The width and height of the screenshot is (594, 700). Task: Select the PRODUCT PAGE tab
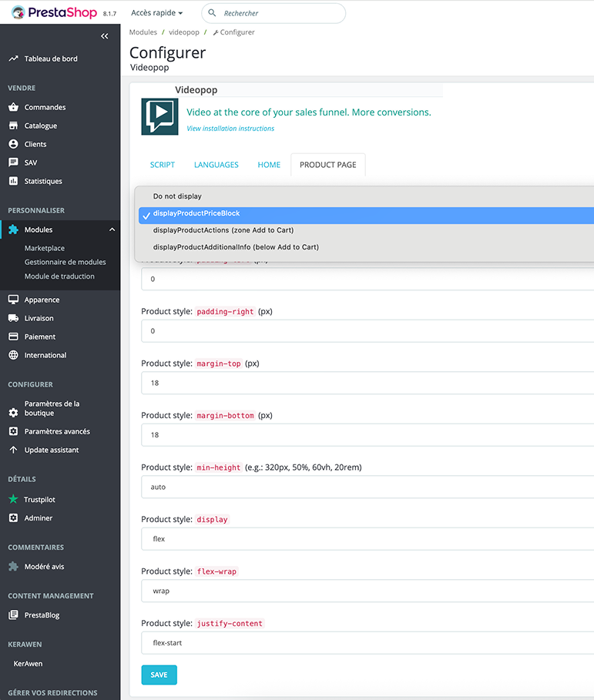pyautogui.click(x=327, y=165)
